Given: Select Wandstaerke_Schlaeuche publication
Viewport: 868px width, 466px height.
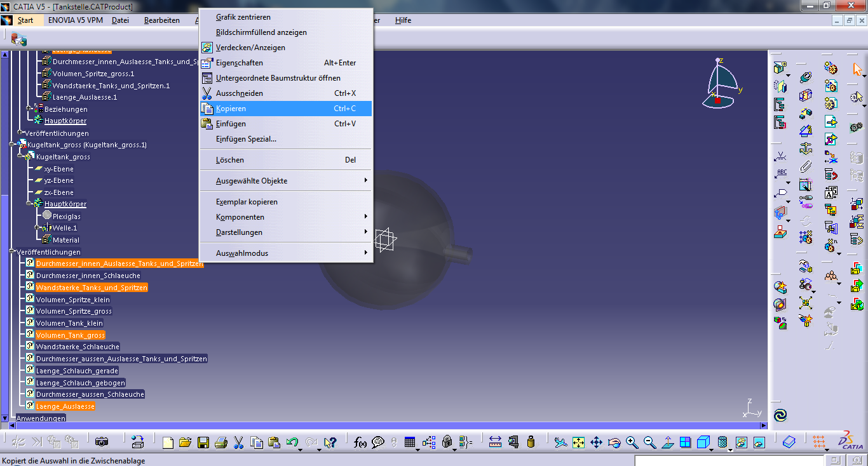Looking at the screenshot, I should coord(78,347).
